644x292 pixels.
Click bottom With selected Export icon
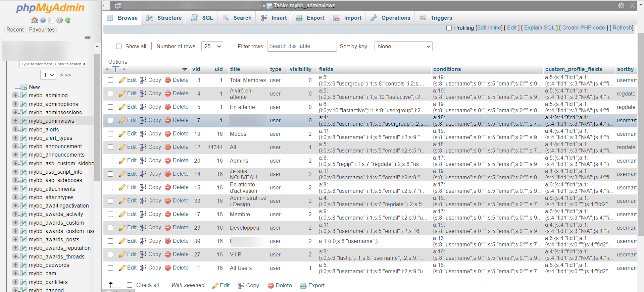303,286
